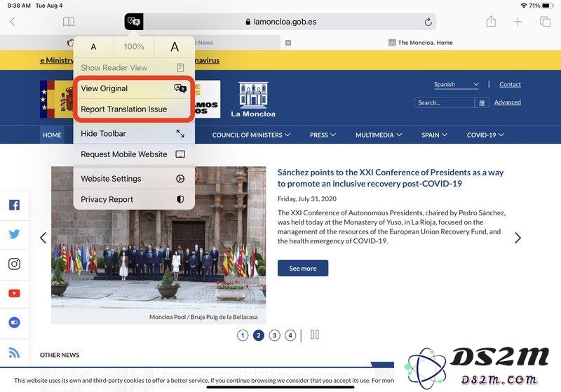Select carousel slide 1
561x392 pixels.
(243, 335)
